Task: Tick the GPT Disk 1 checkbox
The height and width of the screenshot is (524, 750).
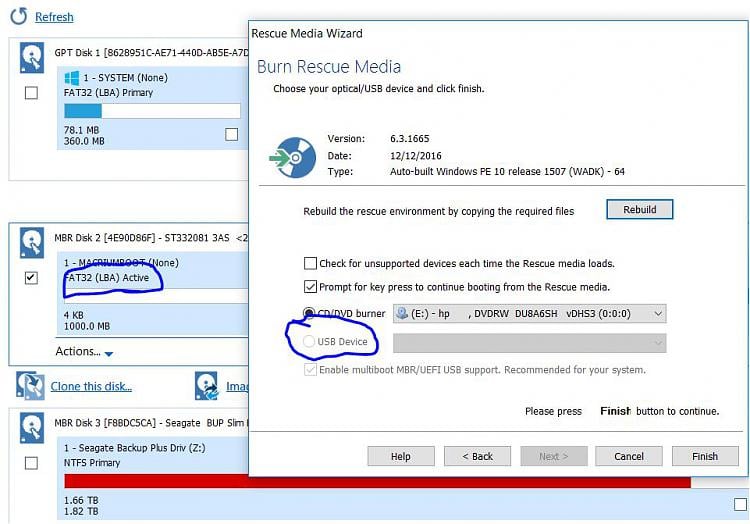Action: pyautogui.click(x=31, y=93)
